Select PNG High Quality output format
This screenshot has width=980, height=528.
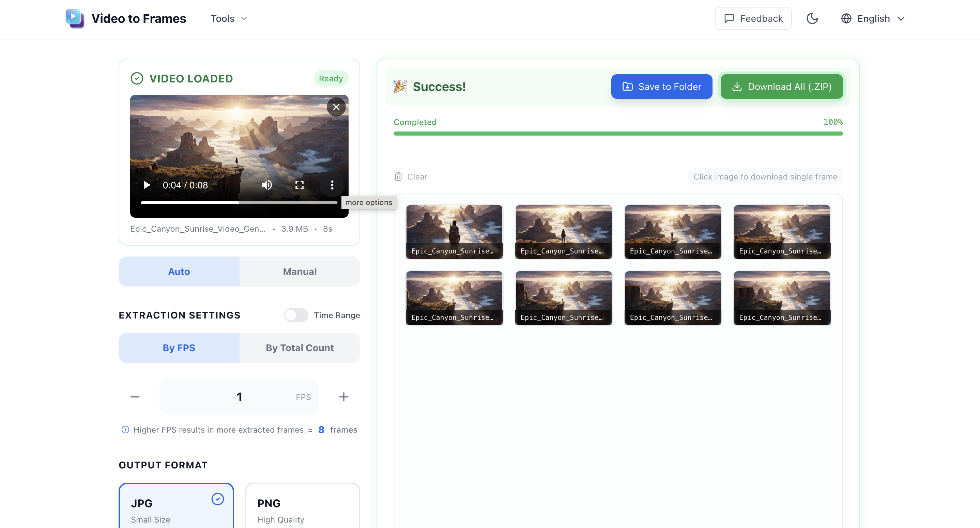pyautogui.click(x=303, y=506)
